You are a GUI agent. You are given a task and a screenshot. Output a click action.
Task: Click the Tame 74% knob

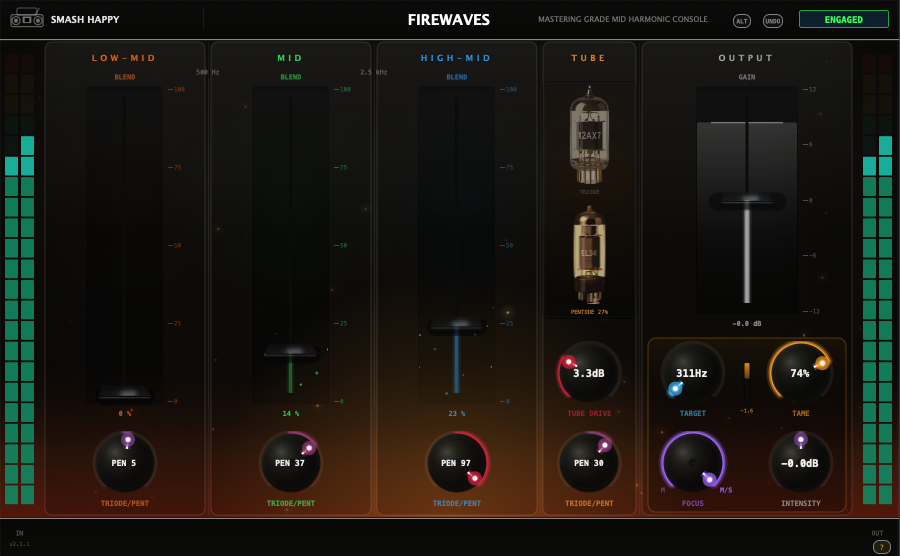(800, 373)
